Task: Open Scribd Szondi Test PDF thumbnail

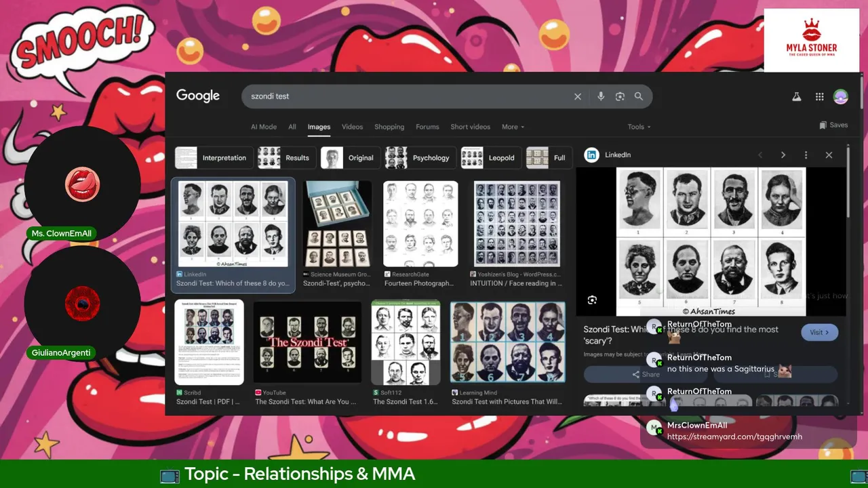Action: pos(209,342)
